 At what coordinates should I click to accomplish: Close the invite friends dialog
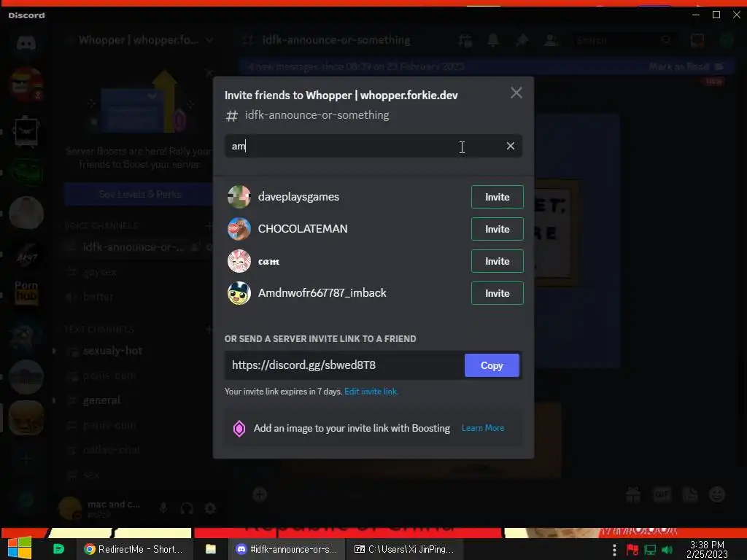click(516, 93)
